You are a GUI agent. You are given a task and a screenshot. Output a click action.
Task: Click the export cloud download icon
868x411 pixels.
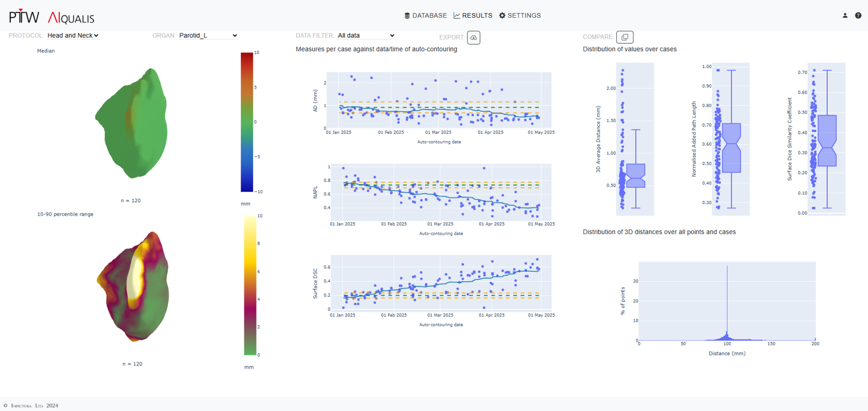[x=473, y=38]
